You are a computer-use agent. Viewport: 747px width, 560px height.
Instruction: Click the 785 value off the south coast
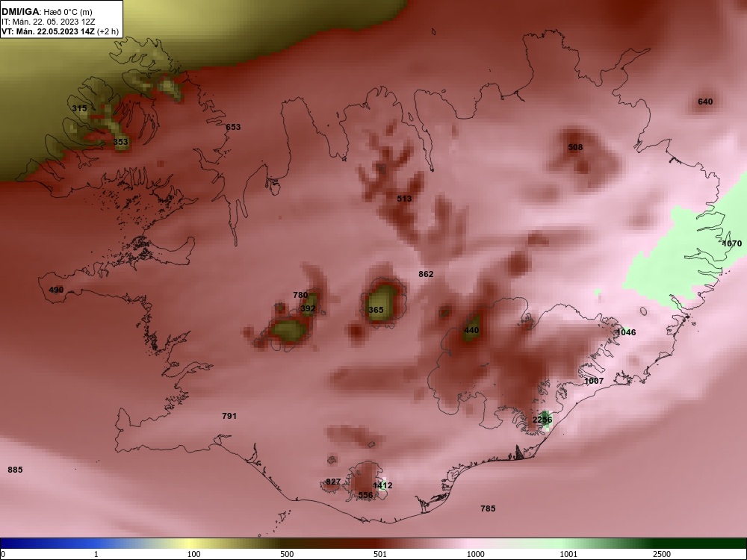pyautogui.click(x=488, y=508)
